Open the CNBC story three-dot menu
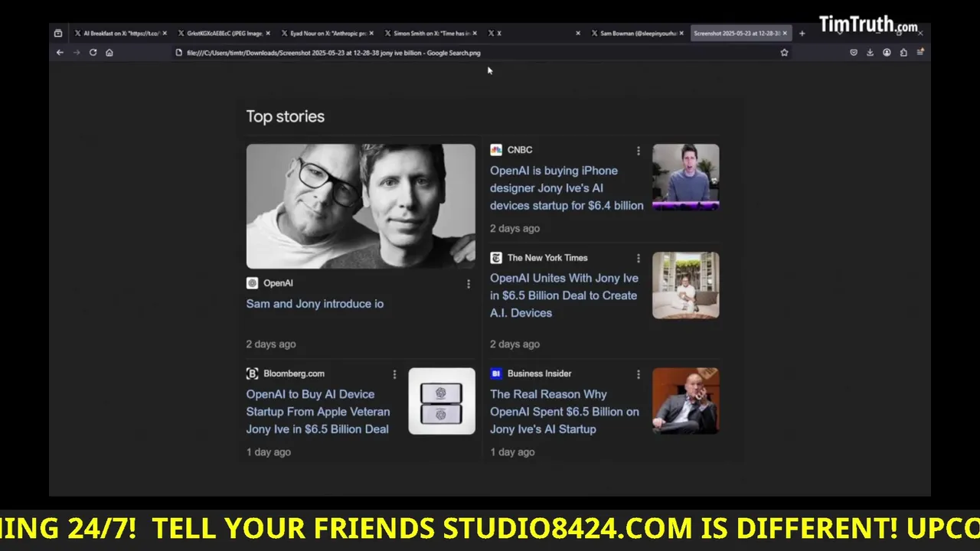The width and height of the screenshot is (980, 551). tap(638, 151)
